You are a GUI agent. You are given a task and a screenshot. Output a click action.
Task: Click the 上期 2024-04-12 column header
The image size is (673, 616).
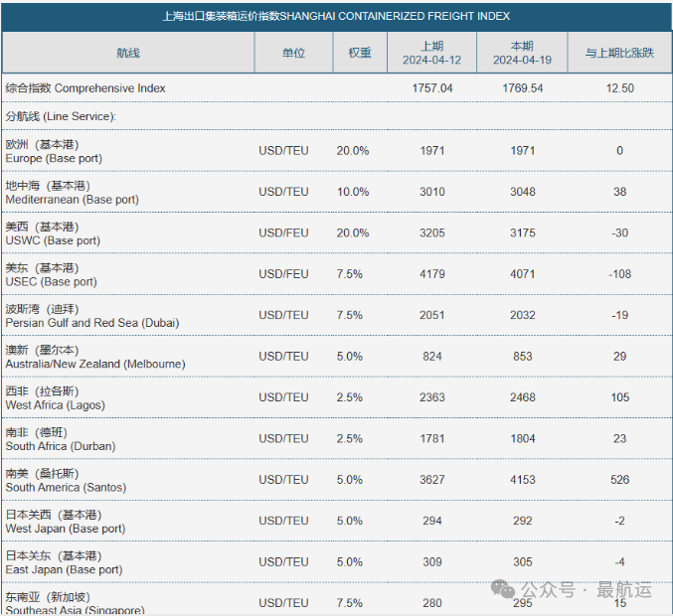pyautogui.click(x=431, y=53)
